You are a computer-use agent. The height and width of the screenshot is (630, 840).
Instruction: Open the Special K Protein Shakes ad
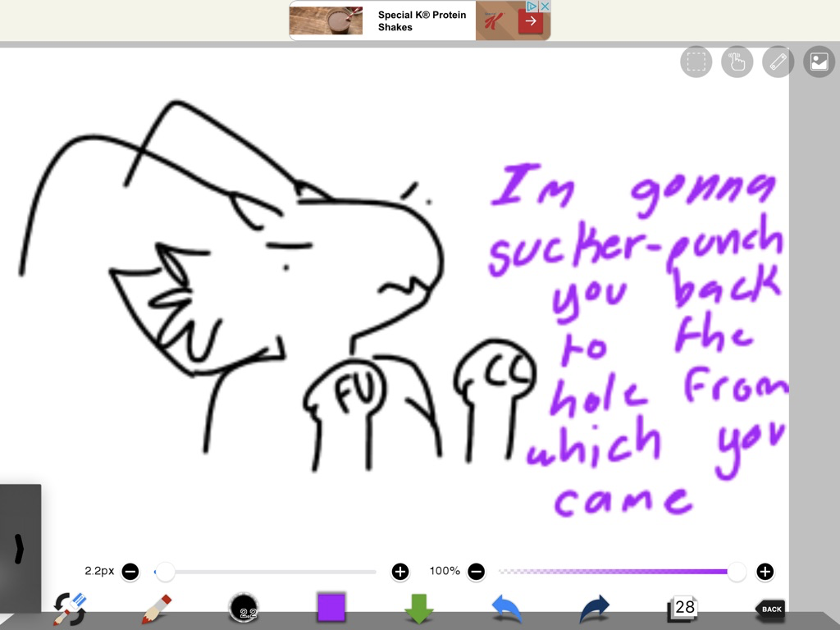click(x=419, y=21)
